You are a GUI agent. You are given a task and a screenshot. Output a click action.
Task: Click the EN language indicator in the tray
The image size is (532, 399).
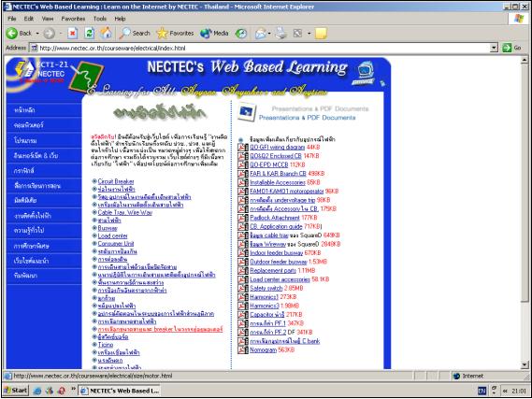click(x=482, y=391)
